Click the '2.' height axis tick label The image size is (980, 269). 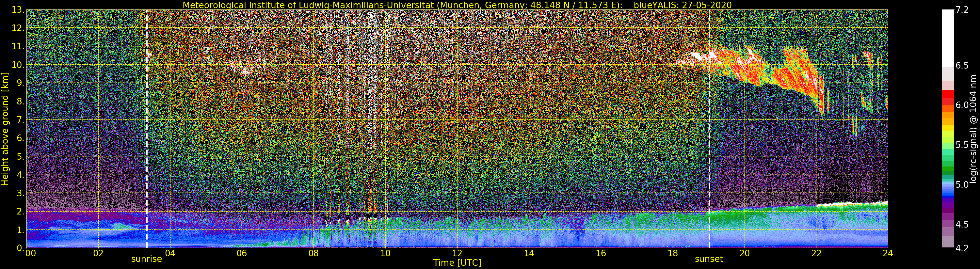pyautogui.click(x=21, y=211)
